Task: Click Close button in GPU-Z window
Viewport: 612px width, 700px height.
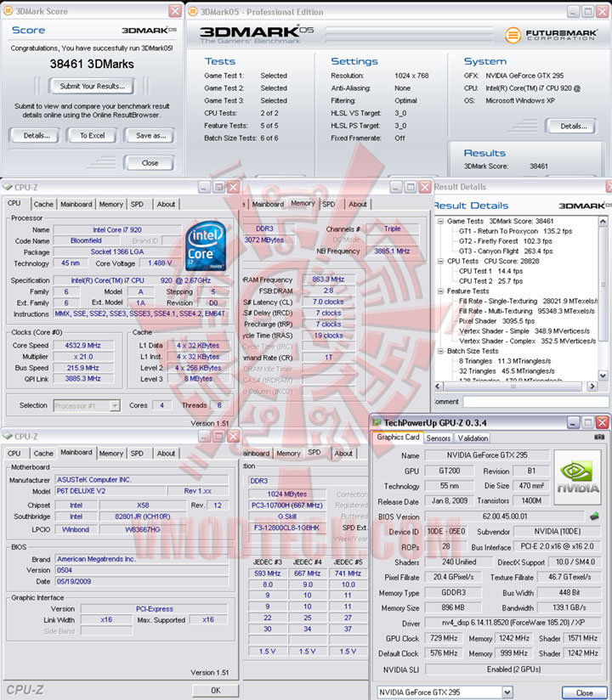Action: coord(584,693)
